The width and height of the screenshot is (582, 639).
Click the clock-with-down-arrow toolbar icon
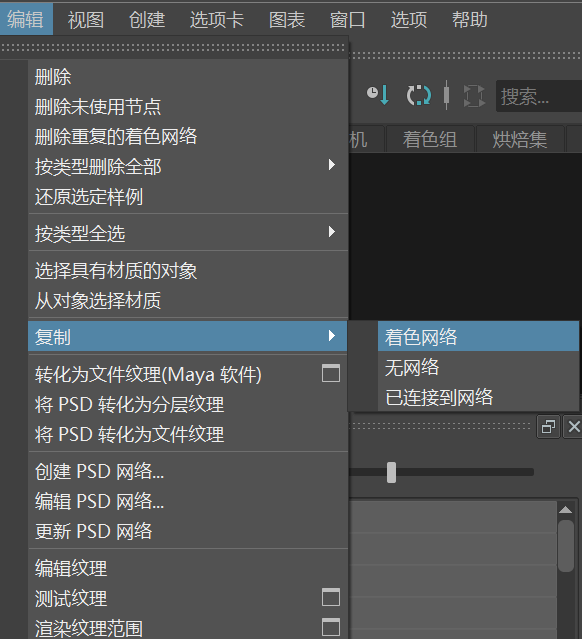[378, 95]
